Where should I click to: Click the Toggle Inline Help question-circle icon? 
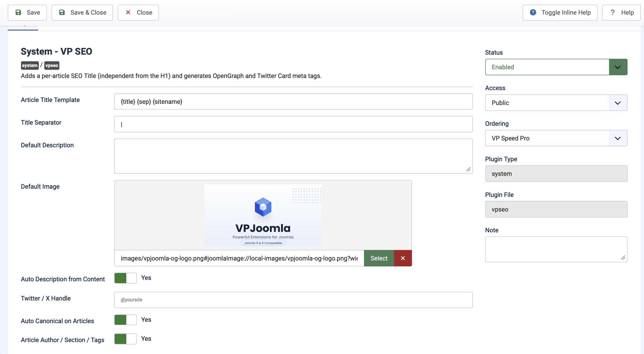[533, 13]
